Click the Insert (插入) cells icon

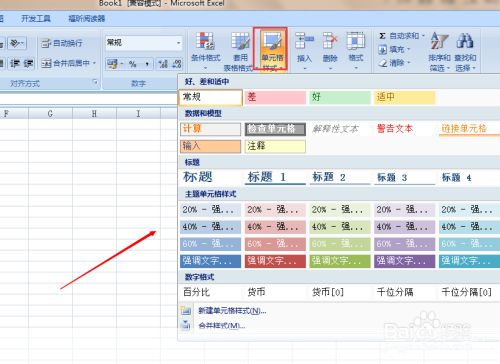pyautogui.click(x=304, y=40)
